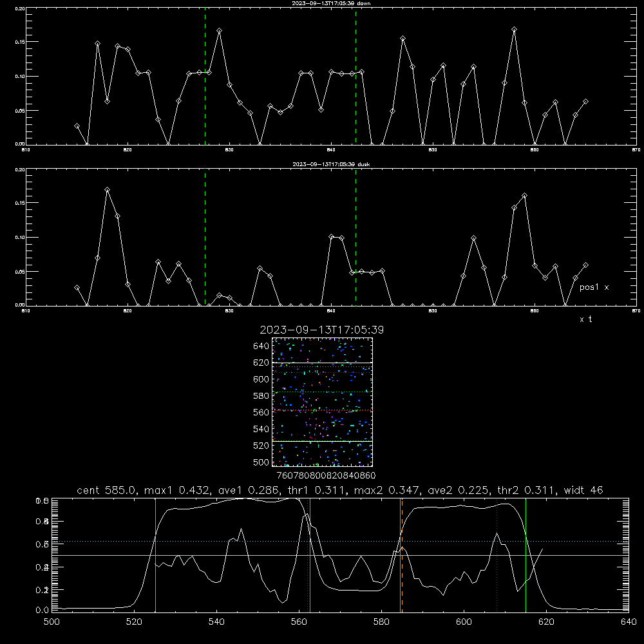This screenshot has width=644, height=644.
Task: Click 'max1 0.432' in the statistics header
Action: [178, 490]
